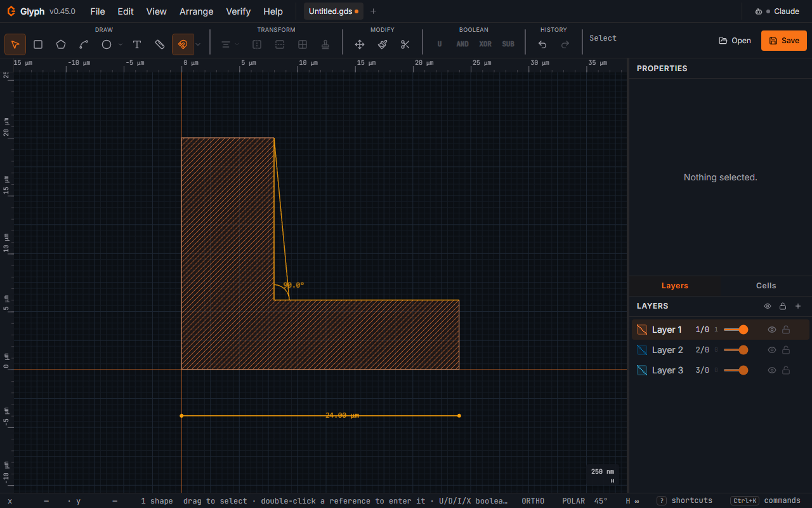Switch to the Cells tab
Image resolution: width=812 pixels, height=508 pixels.
[766, 286]
